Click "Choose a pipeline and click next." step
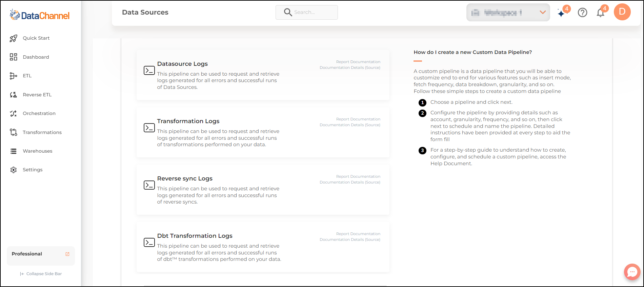The height and width of the screenshot is (287, 644). 471,102
